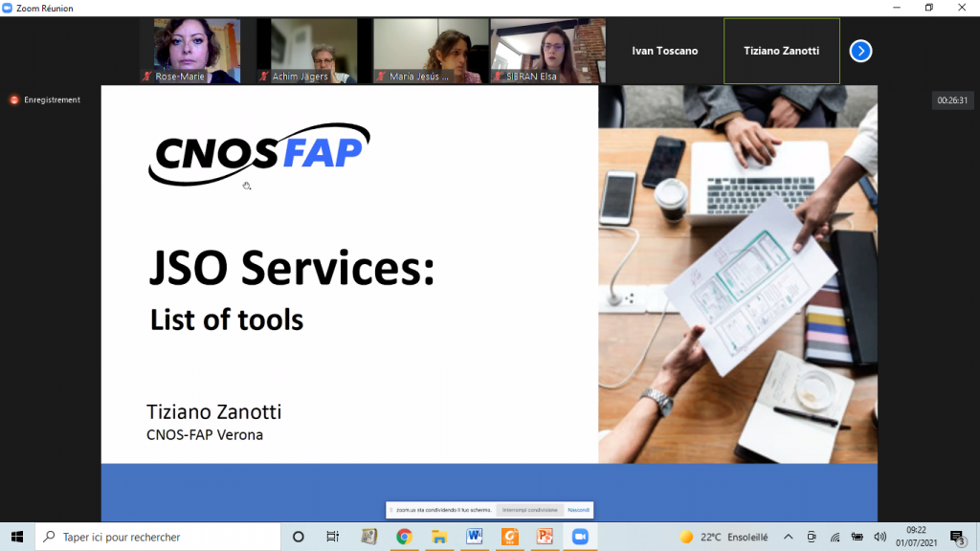Viewport: 980px width, 551px height.
Task: Open the first pinned taskbar app after Task View
Action: point(368,537)
